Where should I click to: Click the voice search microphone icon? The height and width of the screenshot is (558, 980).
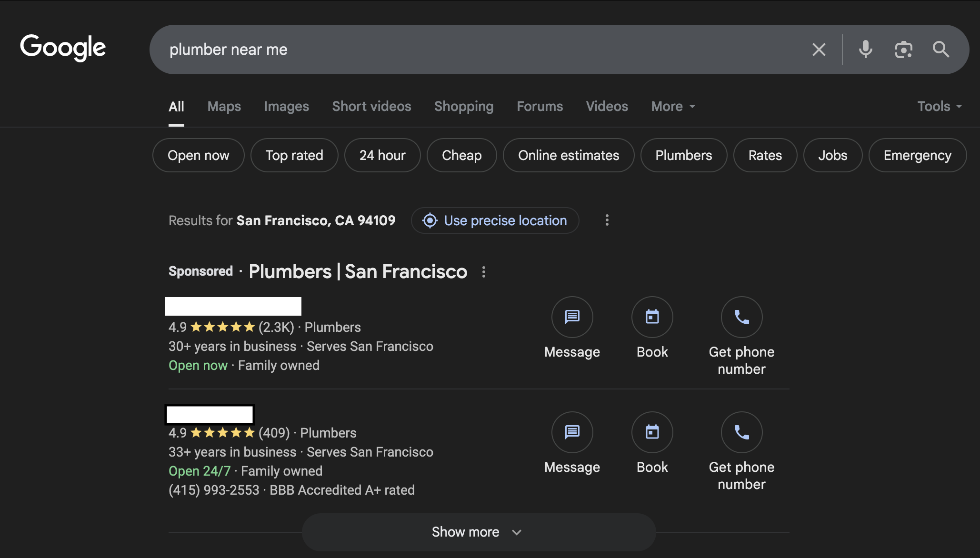coord(865,49)
